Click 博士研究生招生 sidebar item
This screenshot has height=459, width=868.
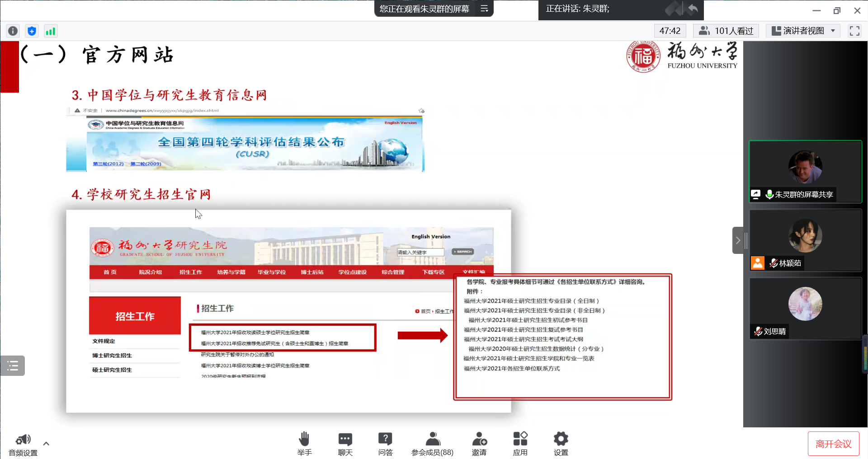coord(112,356)
